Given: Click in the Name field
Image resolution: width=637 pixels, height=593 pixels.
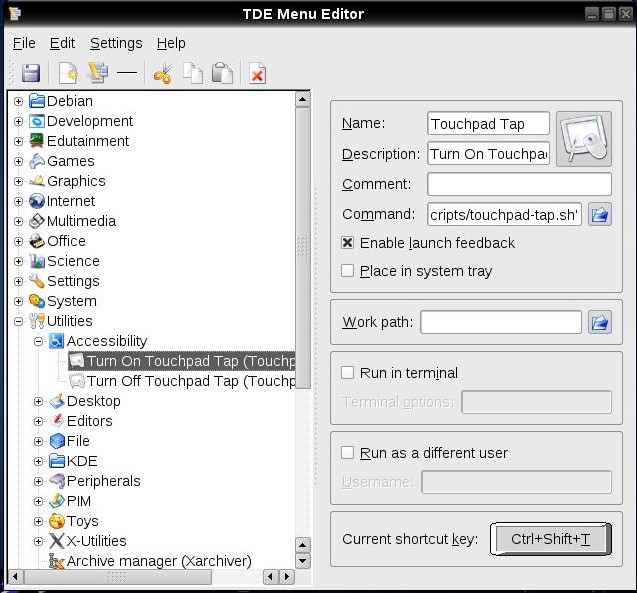Looking at the screenshot, I should click(488, 123).
